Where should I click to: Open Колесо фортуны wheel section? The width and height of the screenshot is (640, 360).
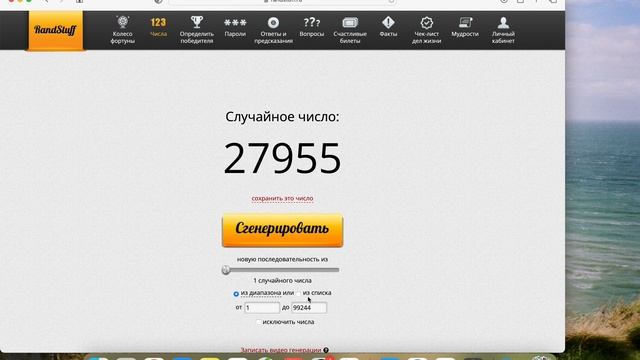point(122,29)
